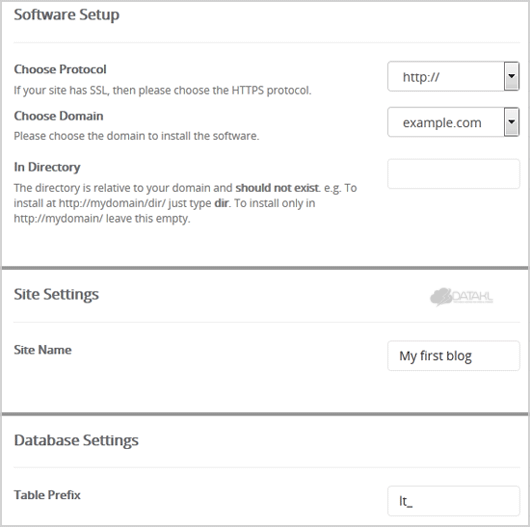Click the SSL HTTPS protocol hint text
The height and width of the screenshot is (527, 530).
163,90
